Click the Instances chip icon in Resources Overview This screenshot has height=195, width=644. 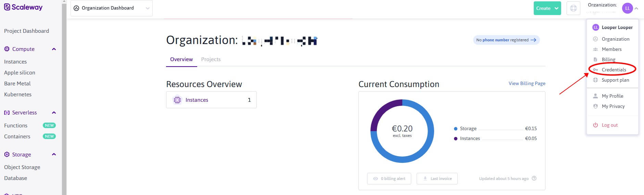(177, 100)
